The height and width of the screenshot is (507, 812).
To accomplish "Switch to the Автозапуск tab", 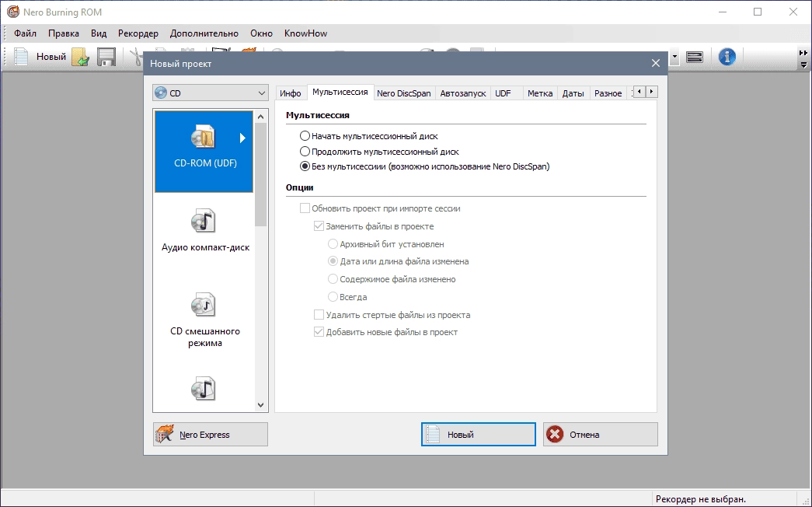I will pos(463,93).
